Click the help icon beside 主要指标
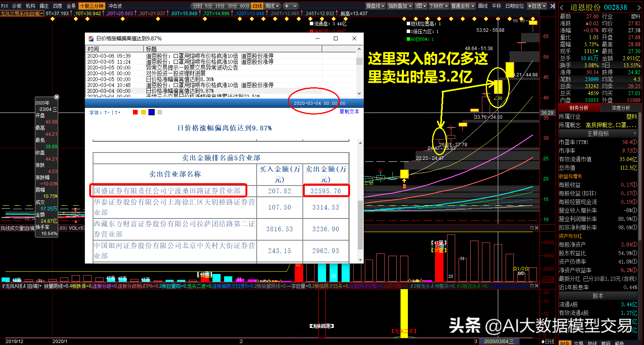This screenshot has width=644, height=345. (635, 134)
